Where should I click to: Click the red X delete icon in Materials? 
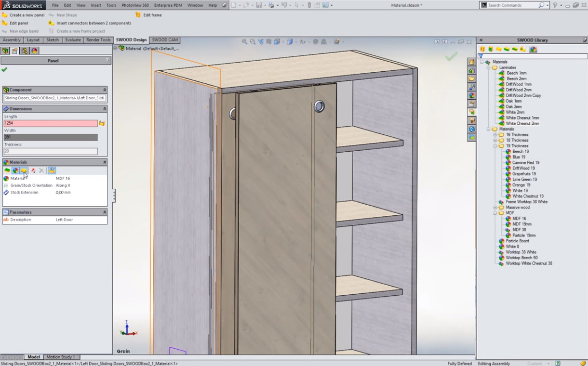coord(41,170)
